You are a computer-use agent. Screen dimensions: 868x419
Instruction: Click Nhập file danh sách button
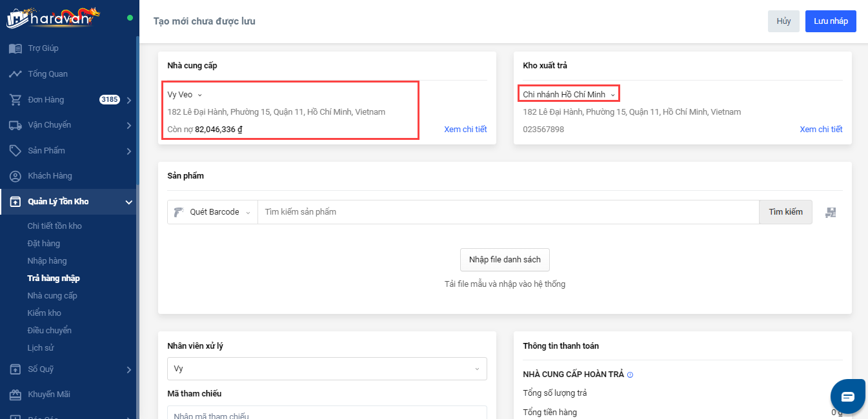(505, 260)
